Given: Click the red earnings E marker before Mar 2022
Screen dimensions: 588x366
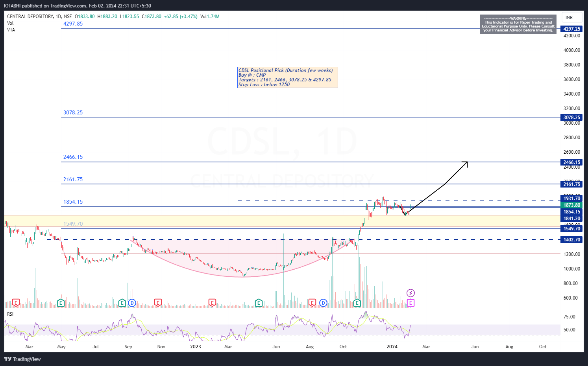Looking at the screenshot, I should tap(16, 303).
